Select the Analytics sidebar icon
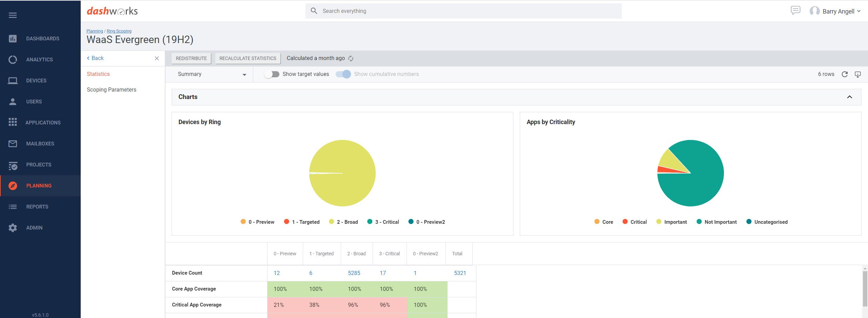The height and width of the screenshot is (318, 868). coord(13,59)
